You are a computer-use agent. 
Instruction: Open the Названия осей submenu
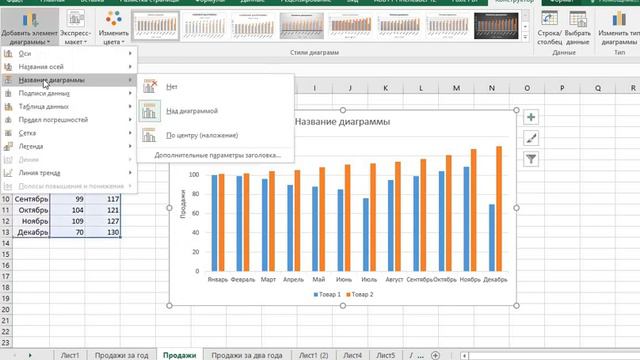[69, 67]
